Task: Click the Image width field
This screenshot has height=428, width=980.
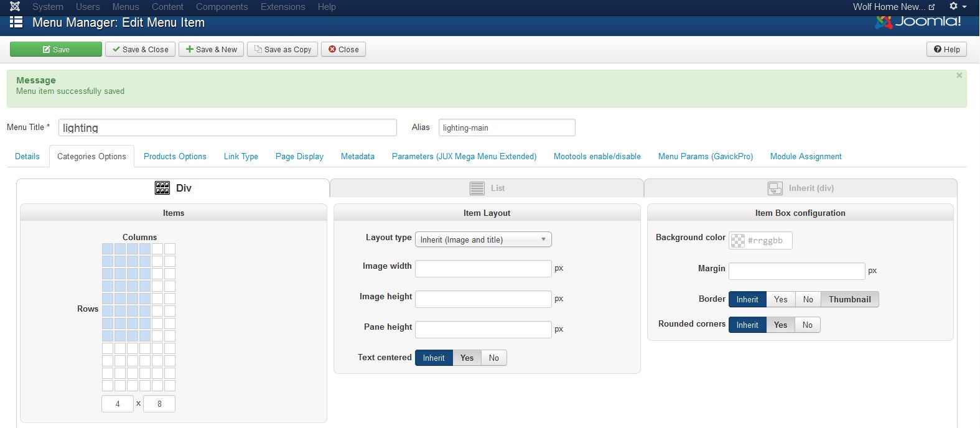Action: [x=483, y=269]
